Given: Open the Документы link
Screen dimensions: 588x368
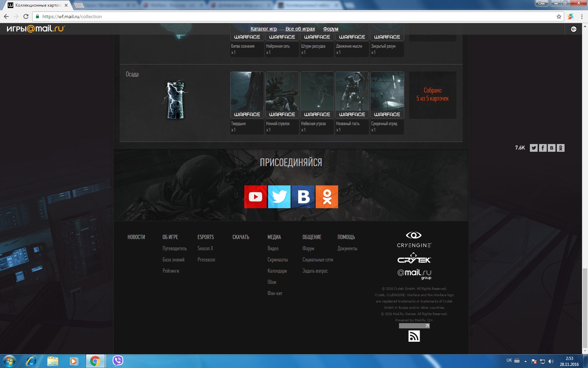Looking at the screenshot, I should pyautogui.click(x=347, y=248).
